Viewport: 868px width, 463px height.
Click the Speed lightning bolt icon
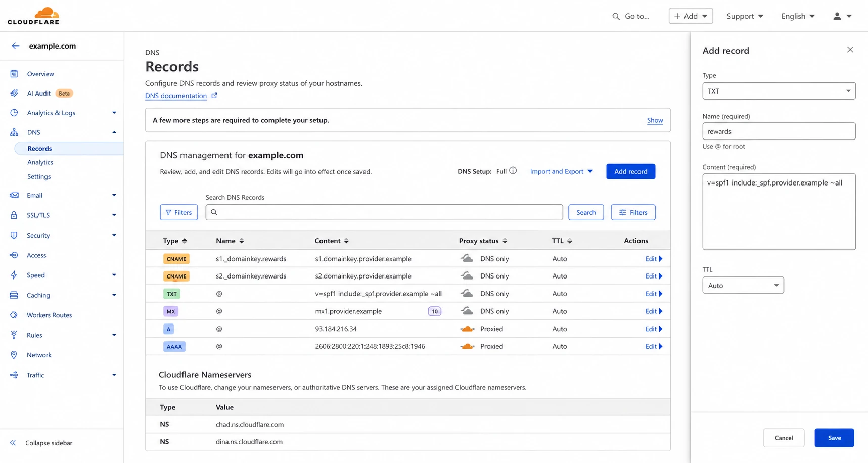[x=14, y=275]
